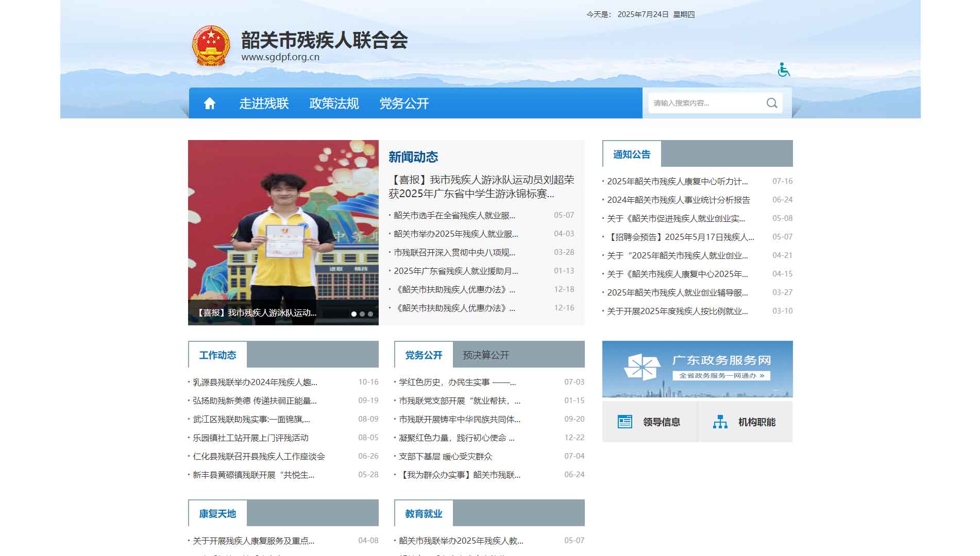
Task: Open 【我为群众办实事】韶关市残联... article
Action: tap(460, 475)
